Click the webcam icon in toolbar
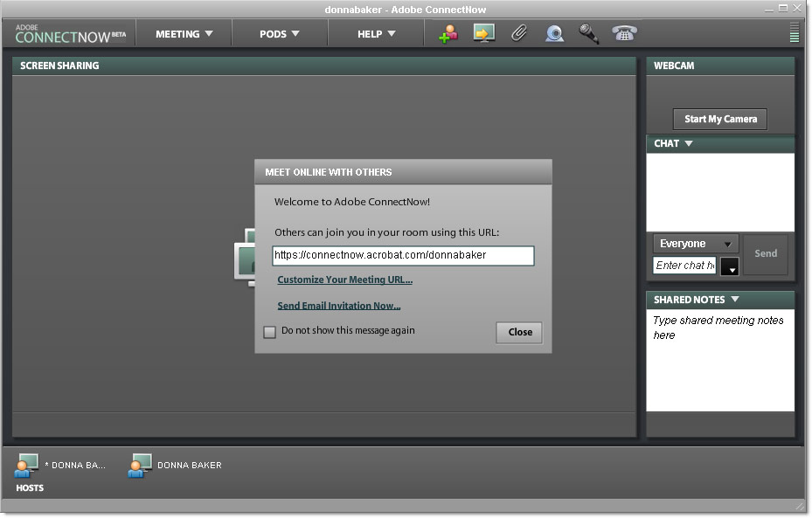 554,34
